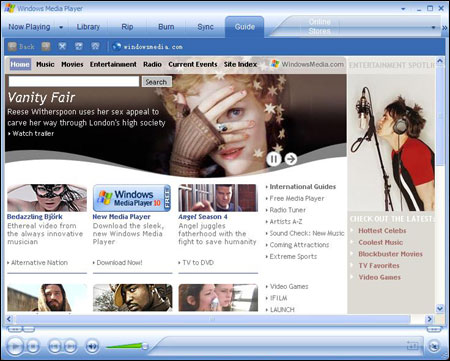Click the Next track button
The image size is (450, 361).
[70, 347]
